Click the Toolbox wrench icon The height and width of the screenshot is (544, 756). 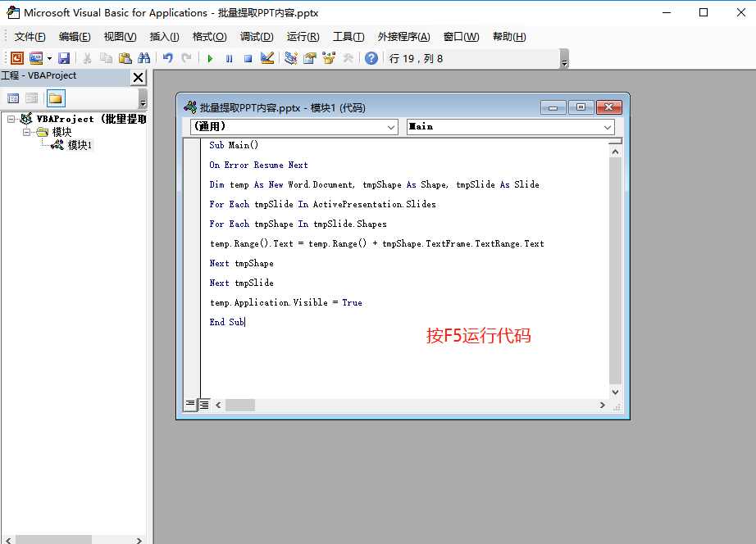(x=348, y=58)
